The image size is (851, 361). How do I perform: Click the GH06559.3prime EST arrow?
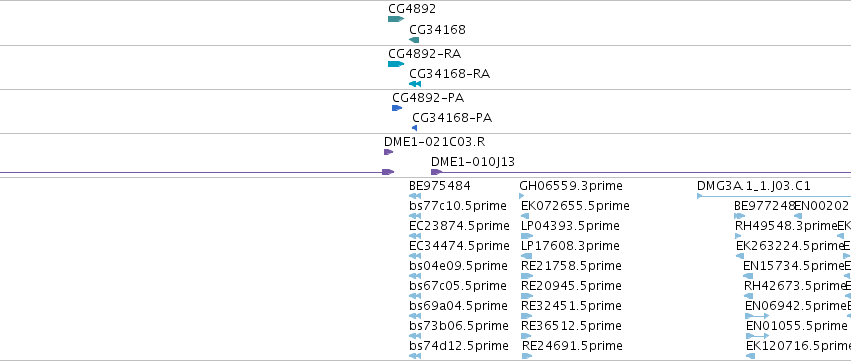(522, 196)
